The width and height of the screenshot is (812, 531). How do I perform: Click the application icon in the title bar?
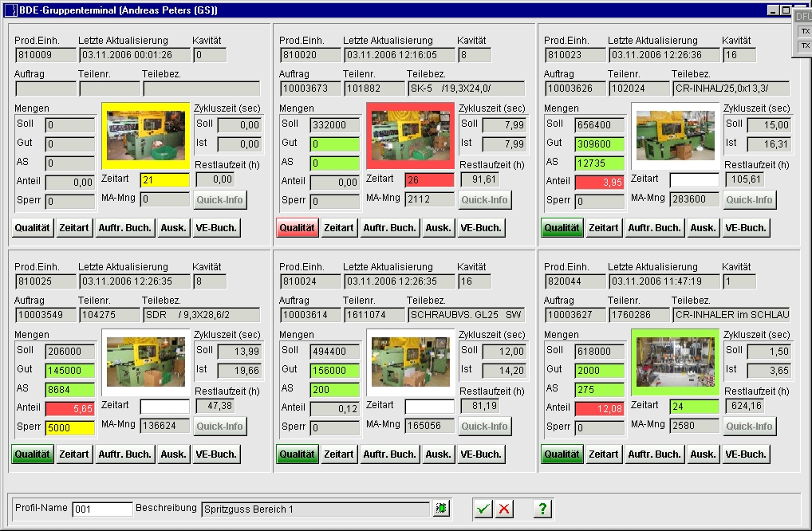[x=9, y=10]
